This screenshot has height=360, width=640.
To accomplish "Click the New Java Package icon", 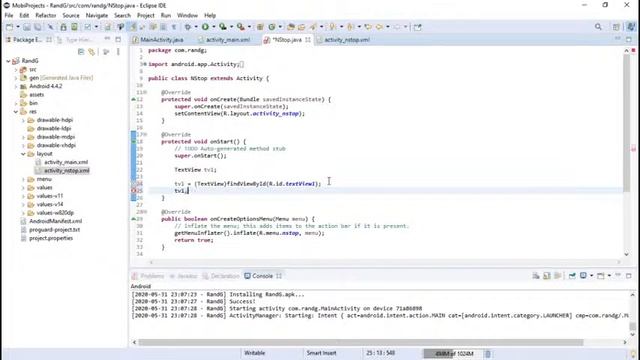I will (260, 27).
